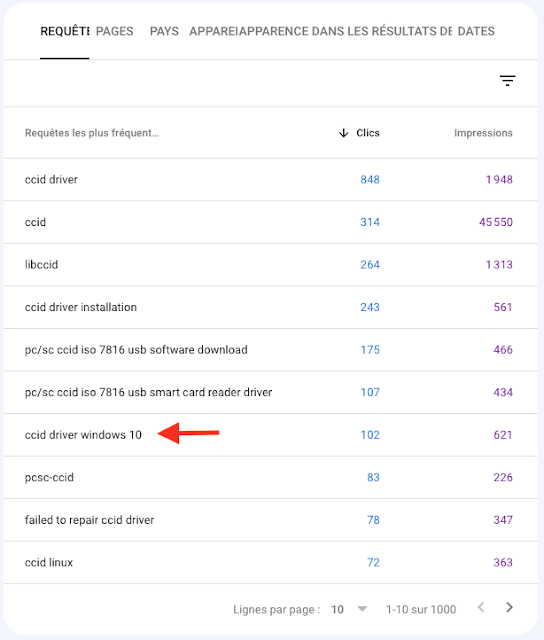Viewport: 544px width, 640px height.
Task: Switch to the PAGES tab
Action: [x=115, y=31]
